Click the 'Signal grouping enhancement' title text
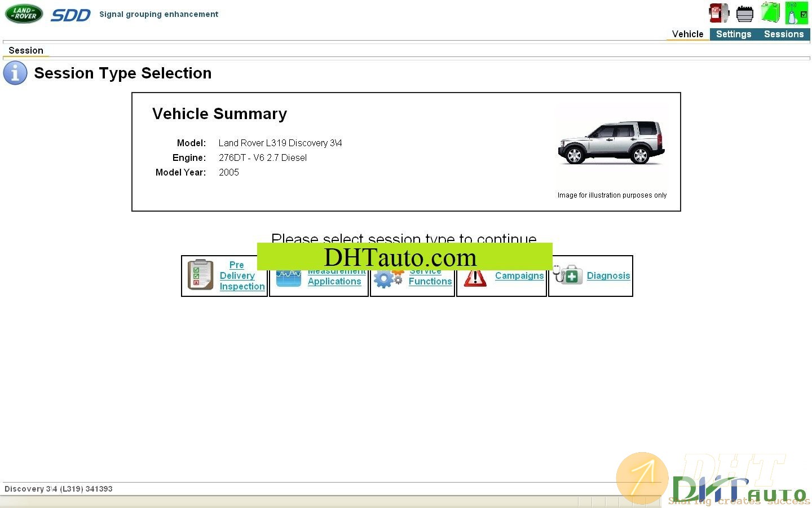The width and height of the screenshot is (812, 508). tap(158, 14)
